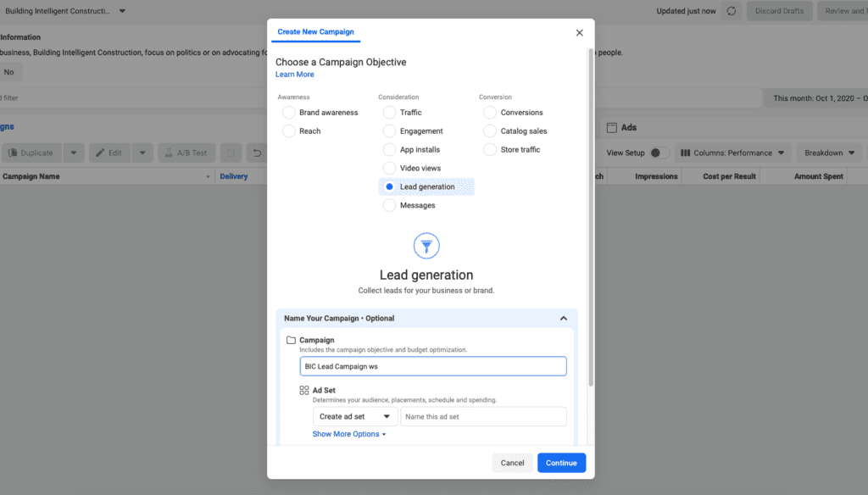
Task: Click the Ad Set grid icon
Action: (303, 390)
